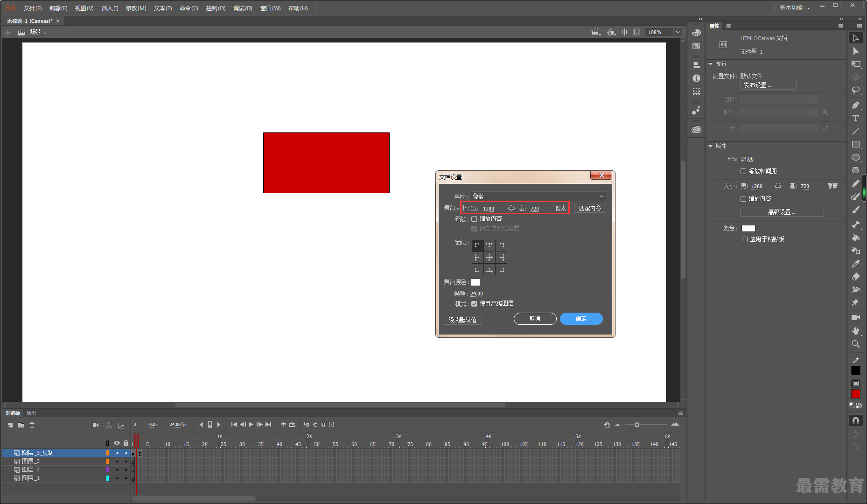867x504 pixels.
Task: Select the Camera tool in toolbar
Action: pyautogui.click(x=856, y=317)
